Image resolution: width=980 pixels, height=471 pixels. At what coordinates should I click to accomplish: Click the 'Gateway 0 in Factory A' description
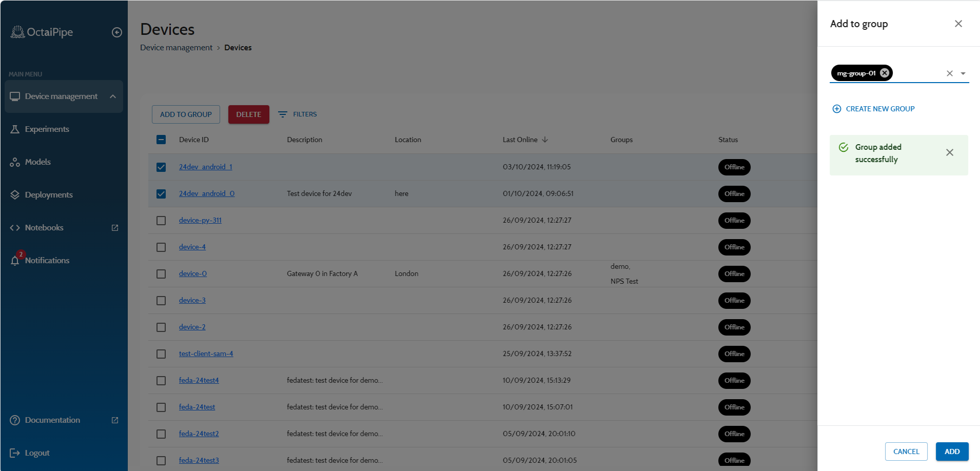[322, 274]
